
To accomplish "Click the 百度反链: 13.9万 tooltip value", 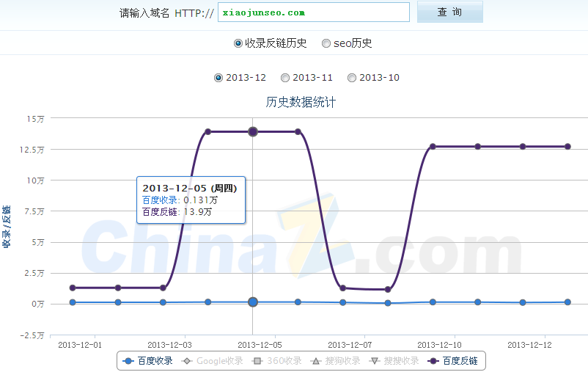I will pos(177,212).
